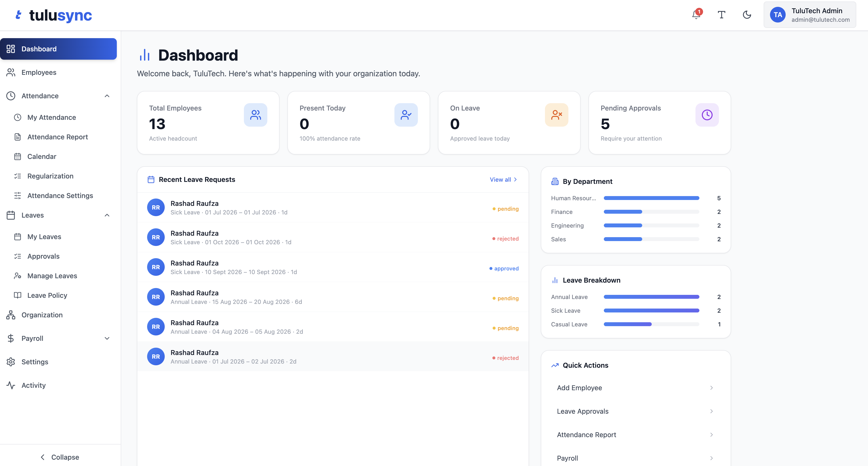
Task: Click the tulusync logo
Action: coord(54,15)
